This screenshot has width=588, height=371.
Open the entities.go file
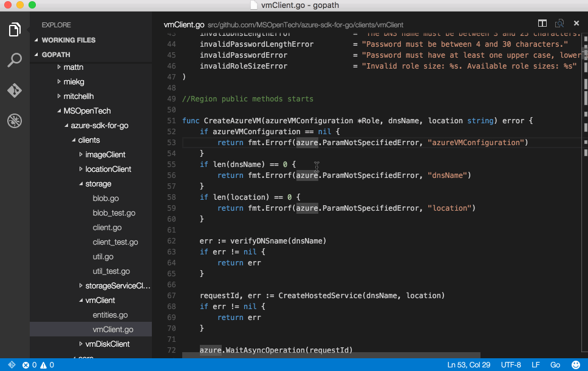tap(112, 315)
